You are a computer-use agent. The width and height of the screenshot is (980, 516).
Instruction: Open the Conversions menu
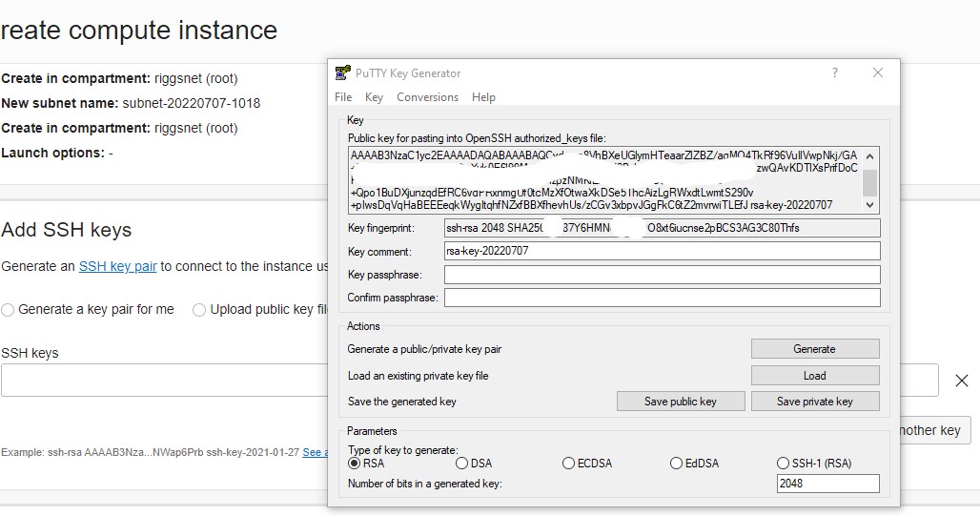pyautogui.click(x=427, y=97)
